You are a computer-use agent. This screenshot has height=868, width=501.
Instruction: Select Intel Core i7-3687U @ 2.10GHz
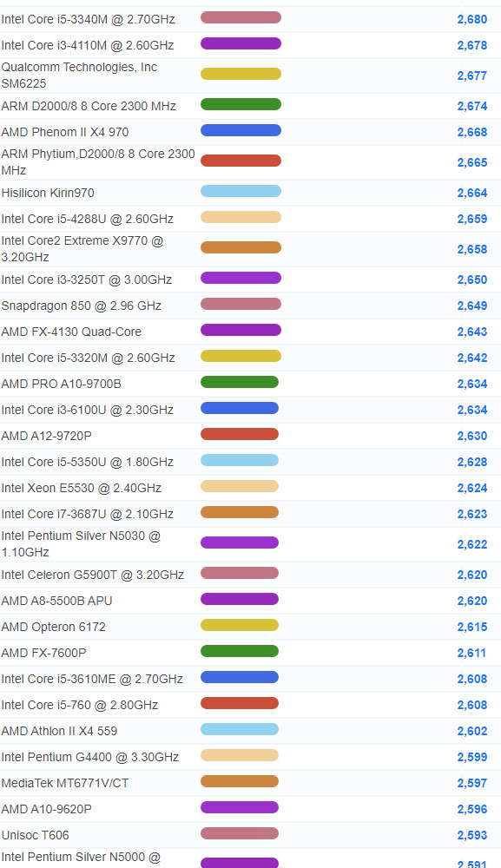tap(88, 514)
